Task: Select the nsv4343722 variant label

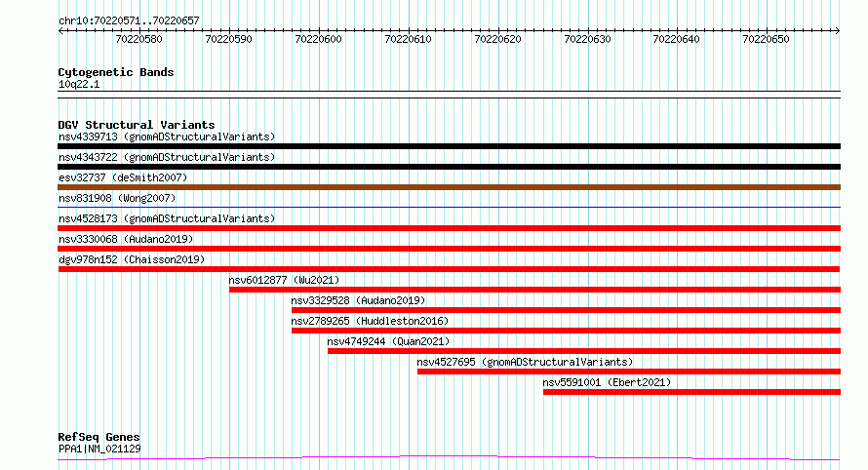Action: [x=167, y=157]
